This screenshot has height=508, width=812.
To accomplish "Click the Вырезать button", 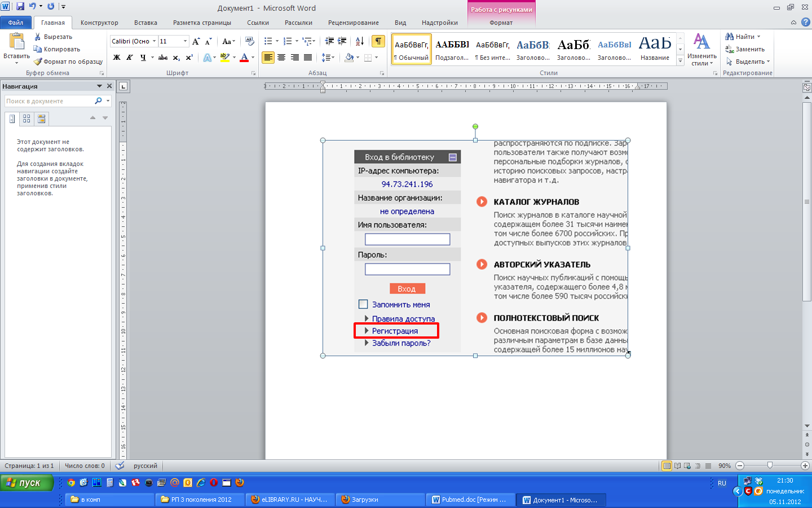I will [x=53, y=37].
